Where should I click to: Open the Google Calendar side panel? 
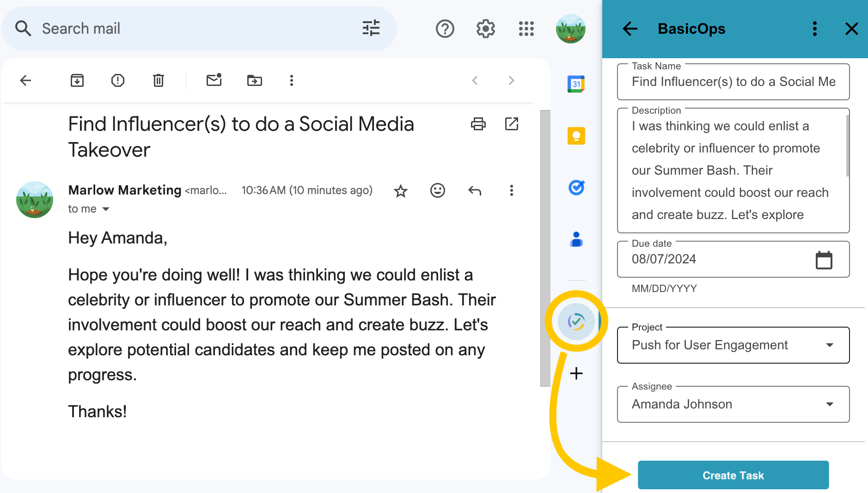[x=576, y=84]
